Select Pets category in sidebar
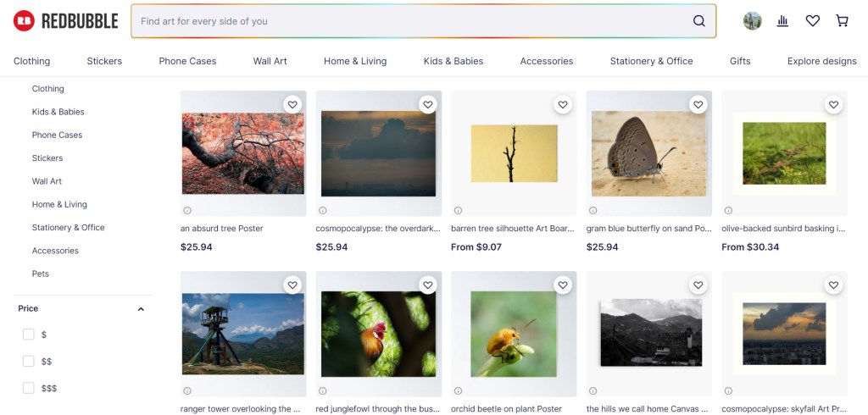868x415 pixels. (41, 274)
